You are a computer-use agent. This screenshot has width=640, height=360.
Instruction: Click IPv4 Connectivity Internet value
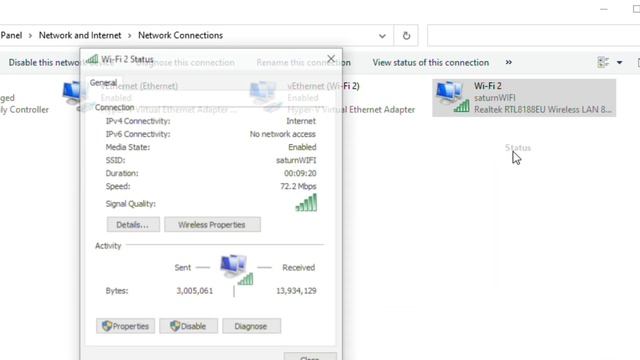(301, 121)
